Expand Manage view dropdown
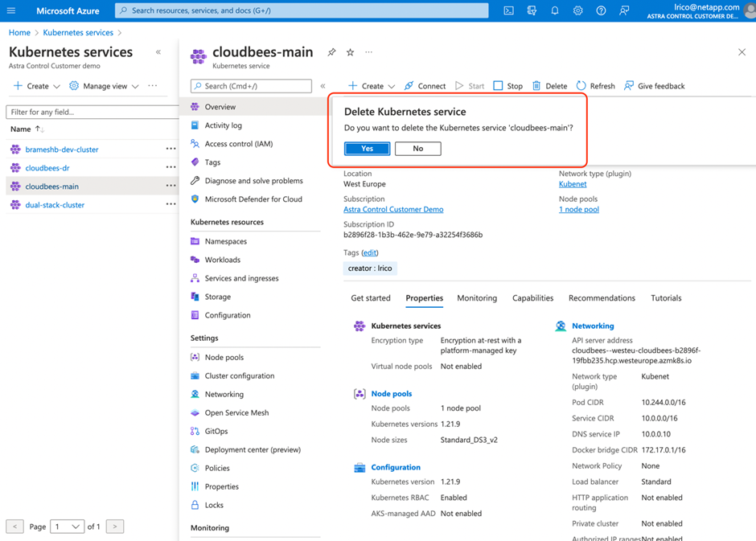 pos(104,86)
